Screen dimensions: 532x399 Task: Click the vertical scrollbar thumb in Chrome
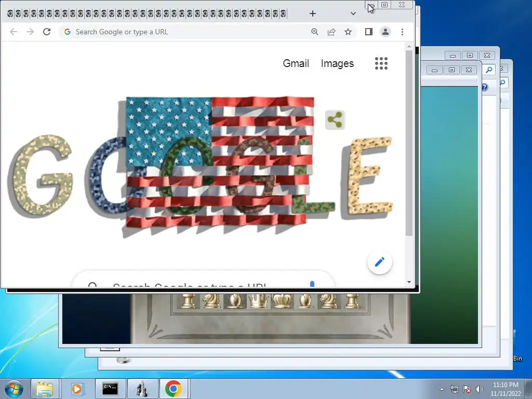tap(409, 142)
